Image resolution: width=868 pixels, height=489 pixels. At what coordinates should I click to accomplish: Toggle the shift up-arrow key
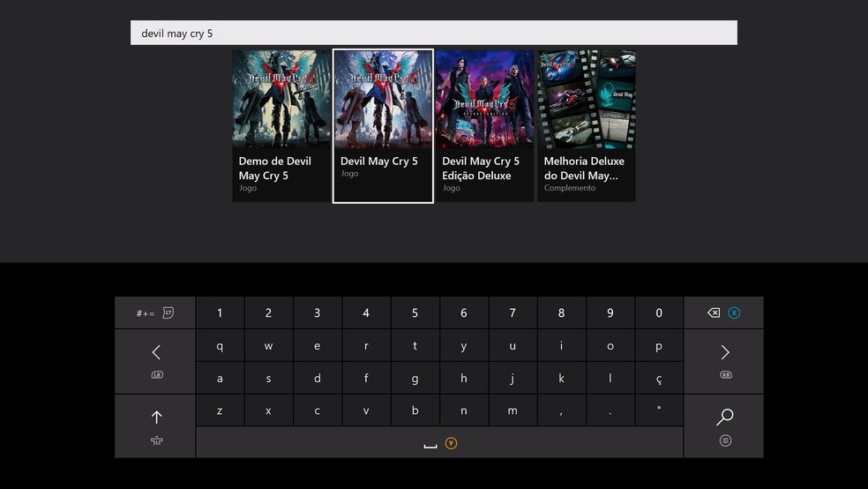point(155,425)
